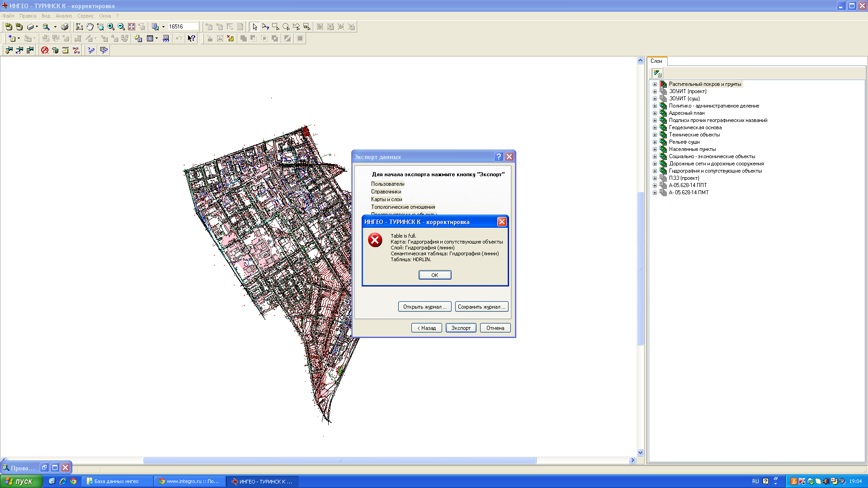Click the map vertical scrollbar thumb

pos(640,268)
